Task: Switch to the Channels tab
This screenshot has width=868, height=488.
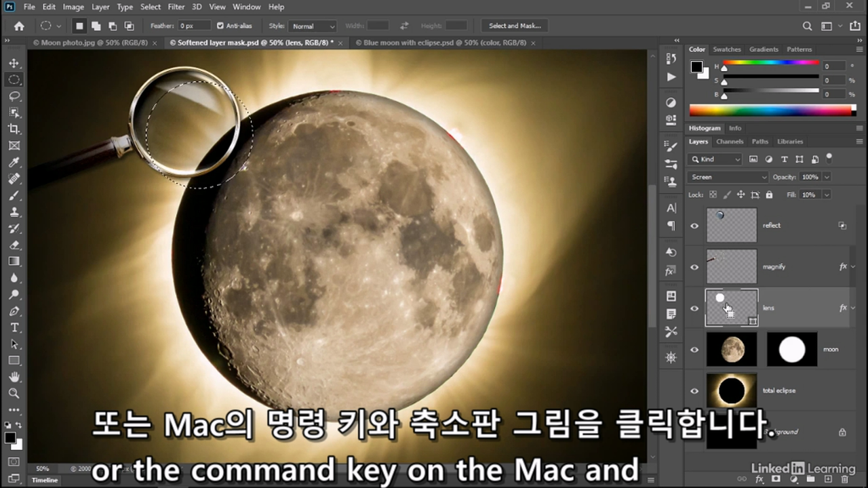Action: (x=730, y=142)
